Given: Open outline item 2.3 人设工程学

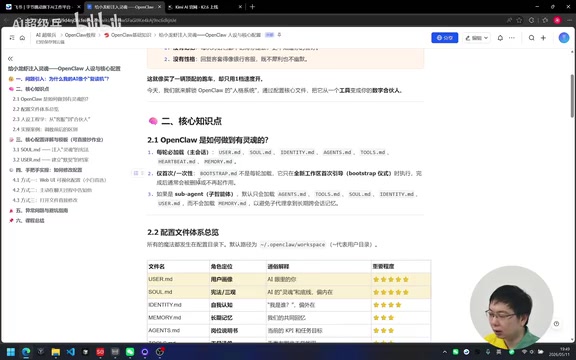Looking at the screenshot, I should 51,119.
